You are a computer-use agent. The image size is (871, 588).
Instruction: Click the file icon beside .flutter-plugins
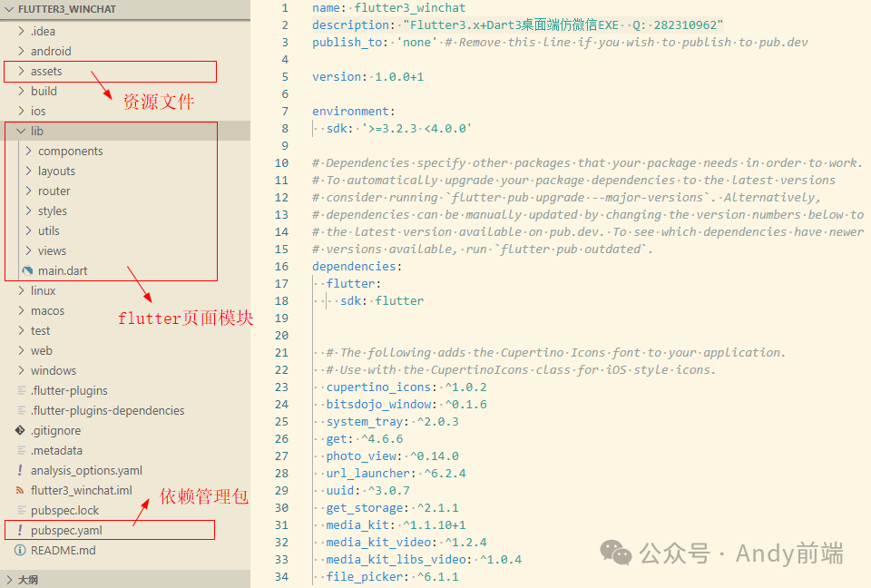pos(22,391)
